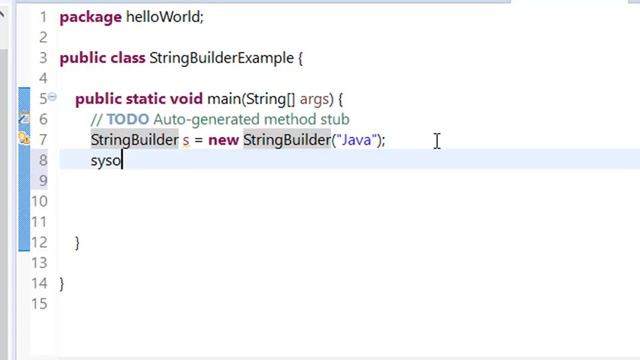Click the 'package' keyword on line 1
640x360 pixels.
91,18
